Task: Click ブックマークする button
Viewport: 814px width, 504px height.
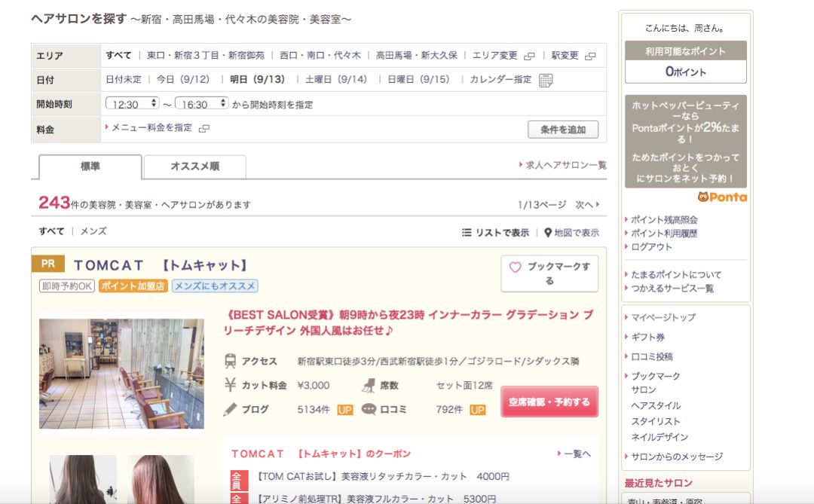Action: [549, 273]
